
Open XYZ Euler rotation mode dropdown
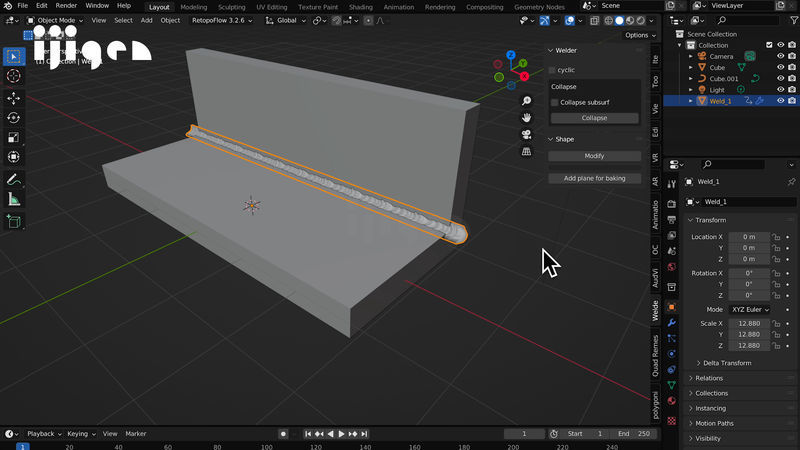[751, 310]
